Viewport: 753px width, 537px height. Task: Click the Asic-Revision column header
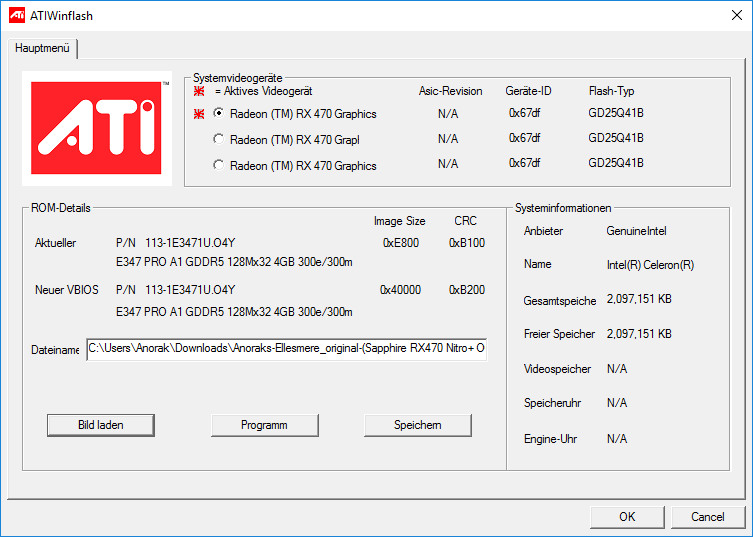[x=450, y=91]
